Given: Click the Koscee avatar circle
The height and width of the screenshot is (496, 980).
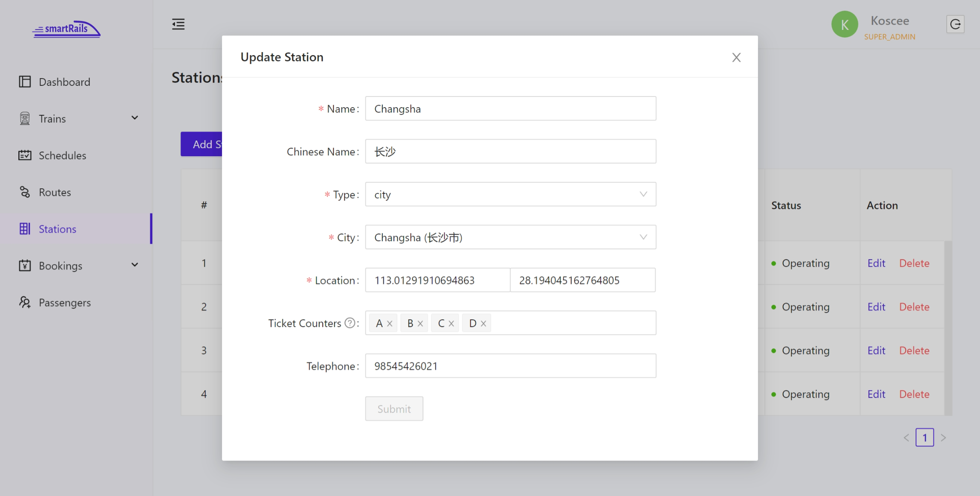Looking at the screenshot, I should pyautogui.click(x=845, y=24).
